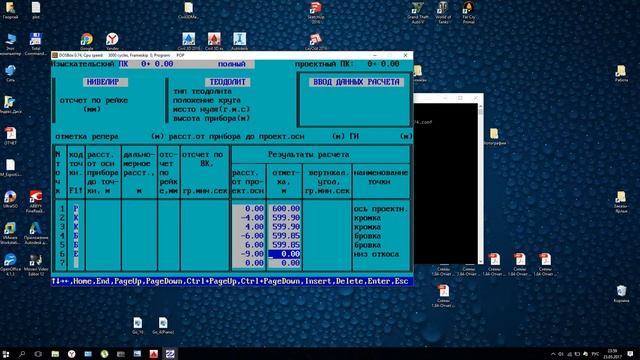Click 'низ откоса' point name
The height and width of the screenshot is (360, 640).
[x=376, y=254]
